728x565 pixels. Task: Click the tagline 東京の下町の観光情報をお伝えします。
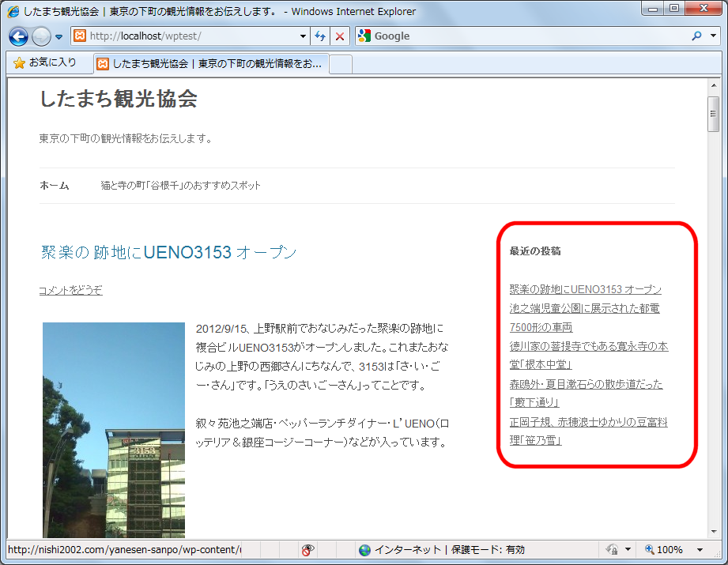pyautogui.click(x=126, y=138)
